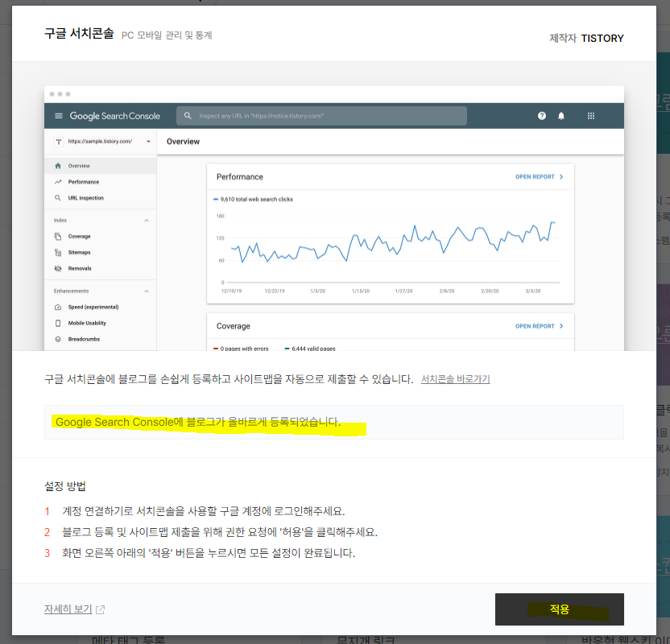Click setup step 2 about 권한 요청 '허용'

click(x=220, y=532)
